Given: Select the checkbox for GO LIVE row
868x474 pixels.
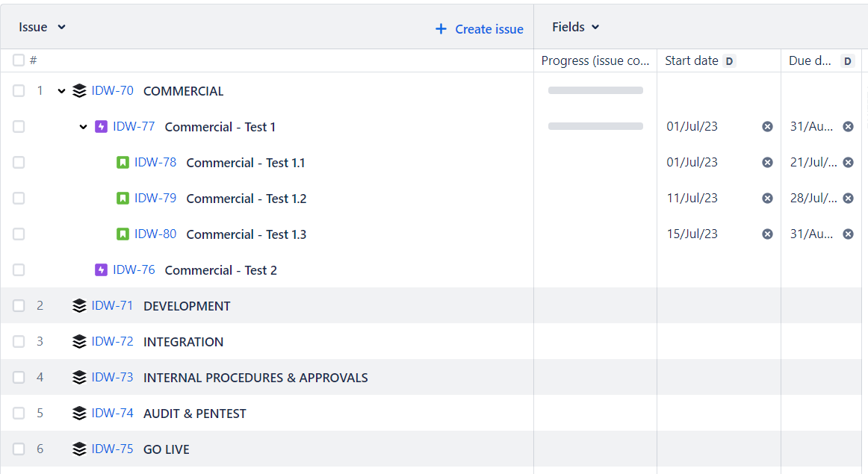Looking at the screenshot, I should 19,449.
